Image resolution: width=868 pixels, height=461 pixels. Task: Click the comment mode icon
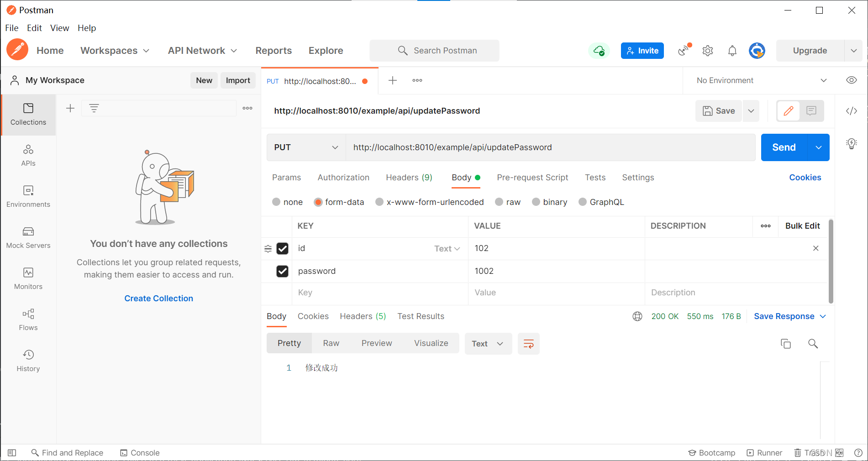[x=811, y=111]
